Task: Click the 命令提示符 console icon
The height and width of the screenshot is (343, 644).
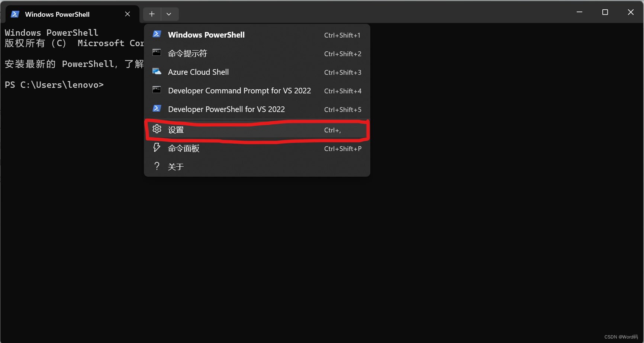Action: tap(157, 52)
